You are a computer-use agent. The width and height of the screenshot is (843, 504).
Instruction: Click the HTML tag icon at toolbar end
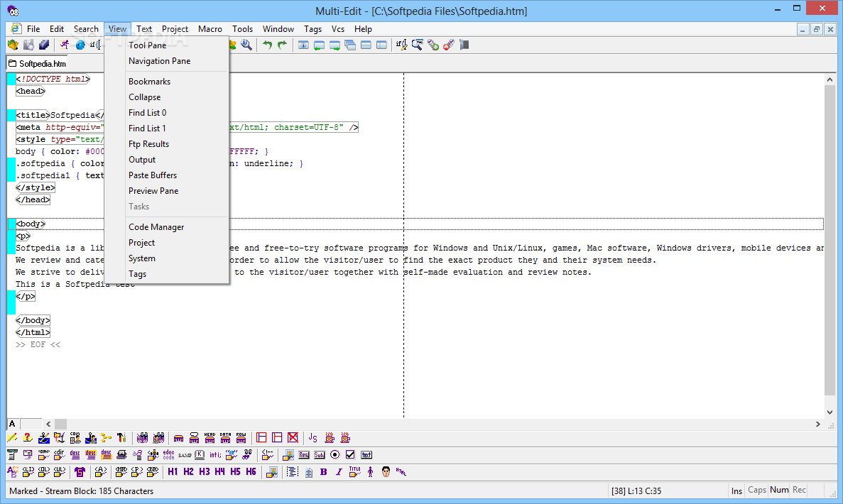point(401,472)
